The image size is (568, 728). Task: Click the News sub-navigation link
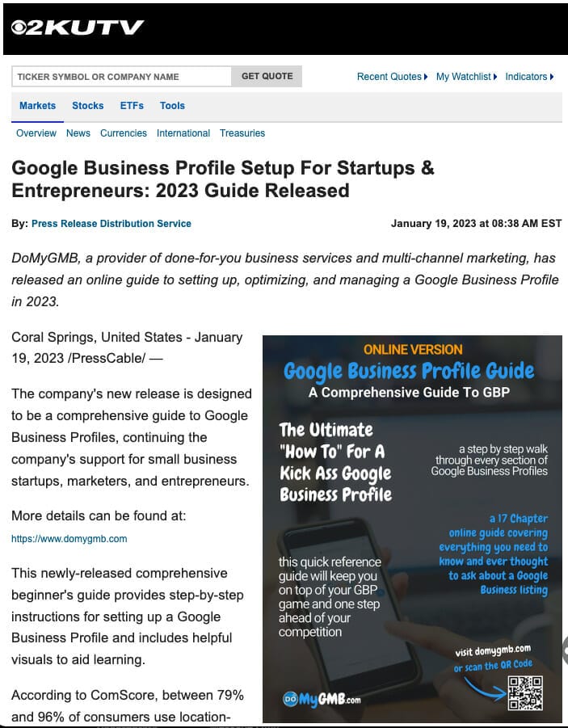tap(78, 133)
